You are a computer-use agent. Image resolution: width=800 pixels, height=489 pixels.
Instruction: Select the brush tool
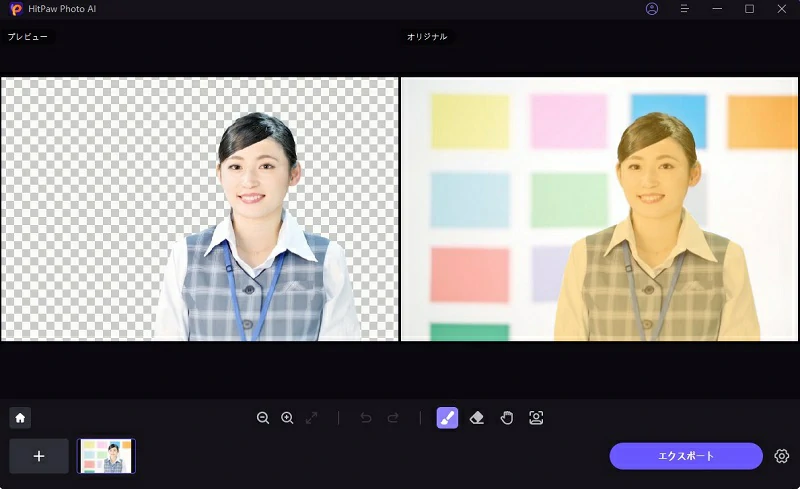click(447, 418)
